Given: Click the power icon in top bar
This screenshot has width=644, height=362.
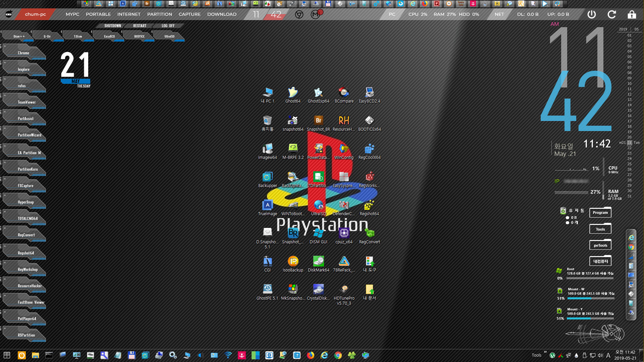Looking at the screenshot, I should 592,14.
